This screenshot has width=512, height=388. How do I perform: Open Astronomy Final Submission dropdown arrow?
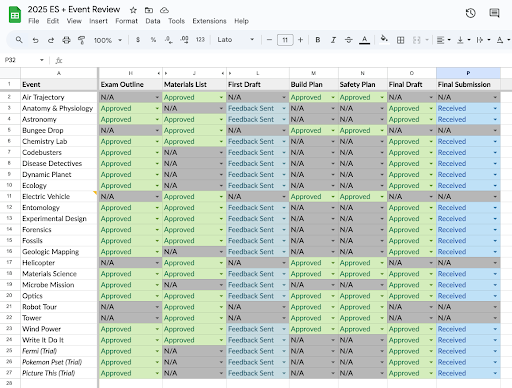pos(495,119)
